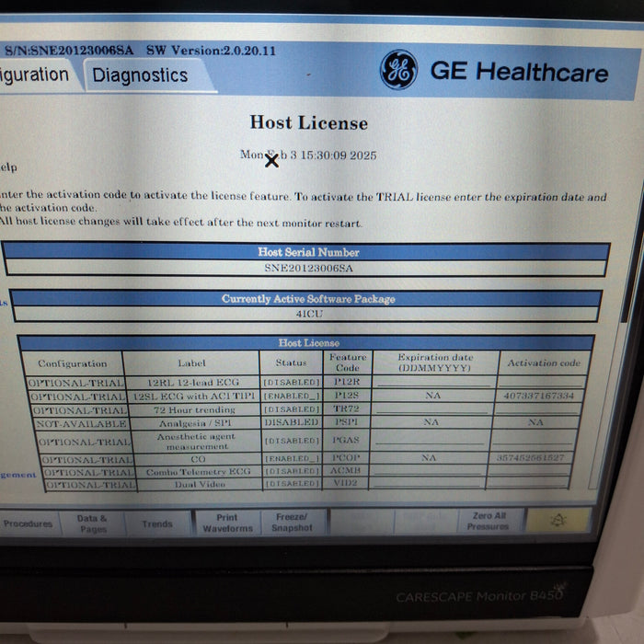The height and width of the screenshot is (644, 644).
Task: Select the 'Anesthetic agent measurement' label cell
Action: (196, 441)
